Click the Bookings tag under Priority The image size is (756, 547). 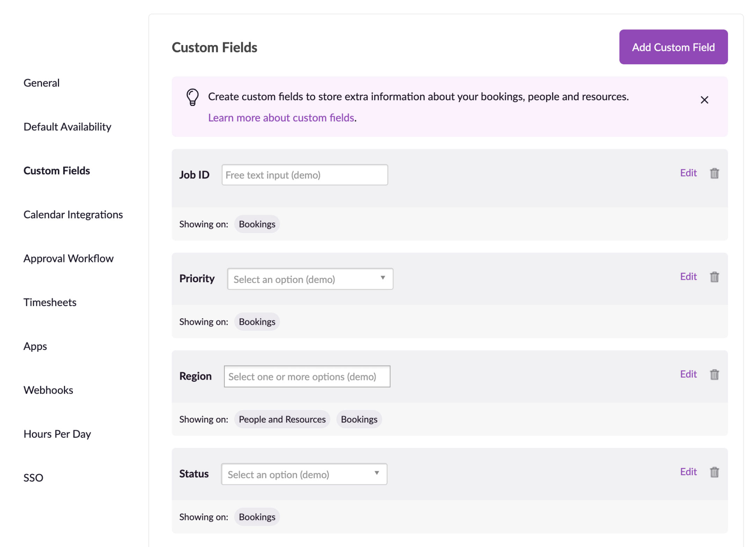pos(257,322)
